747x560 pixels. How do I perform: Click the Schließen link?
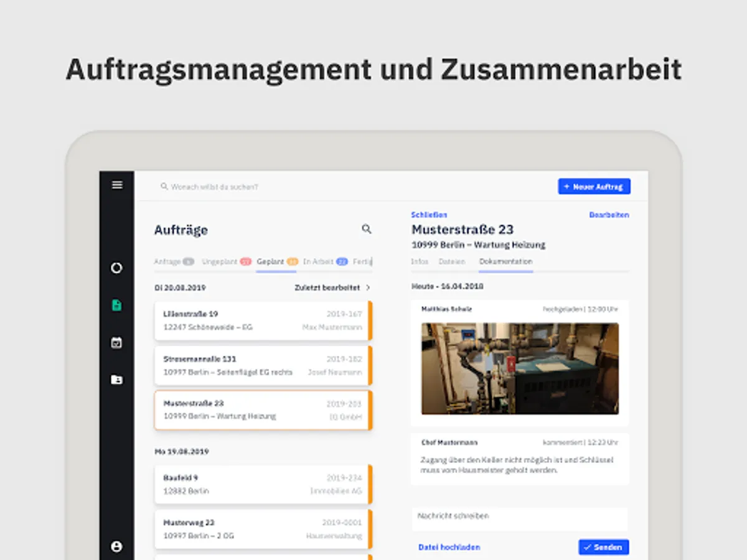pos(429,215)
